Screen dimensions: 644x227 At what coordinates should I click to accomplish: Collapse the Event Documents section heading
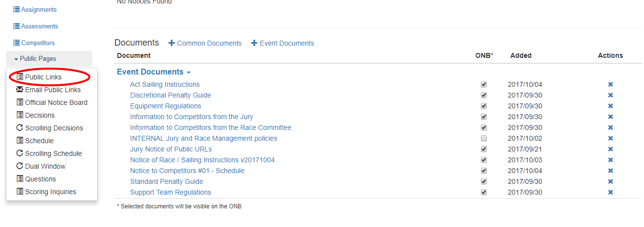pyautogui.click(x=154, y=72)
